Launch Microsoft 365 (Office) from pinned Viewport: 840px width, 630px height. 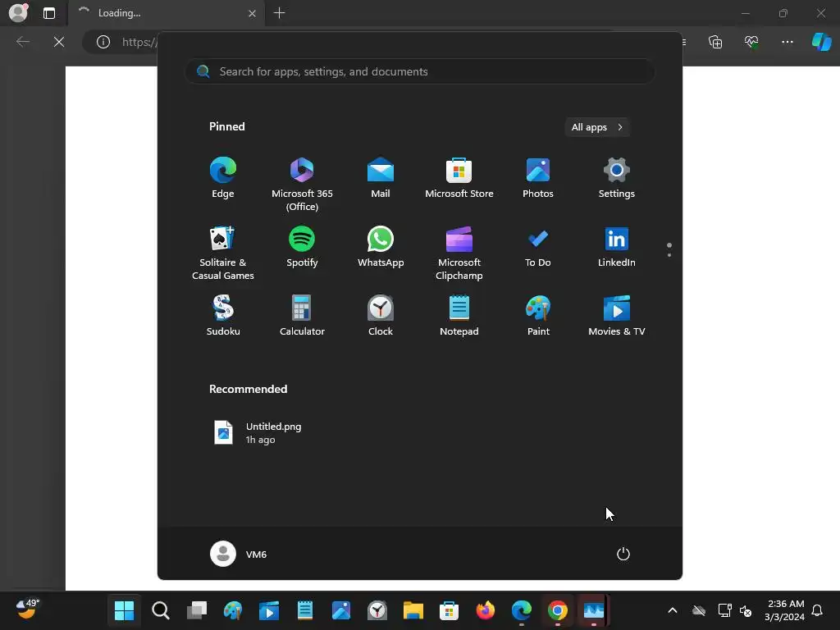(302, 185)
